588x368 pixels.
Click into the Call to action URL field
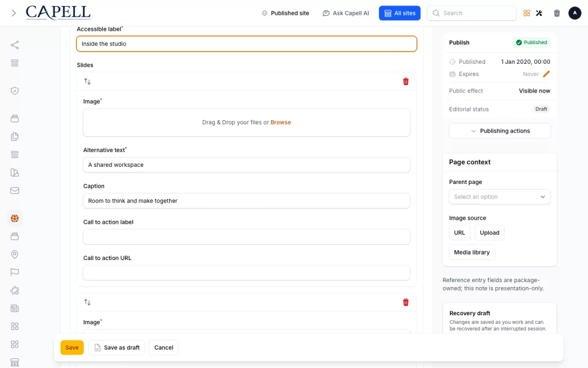tap(246, 272)
